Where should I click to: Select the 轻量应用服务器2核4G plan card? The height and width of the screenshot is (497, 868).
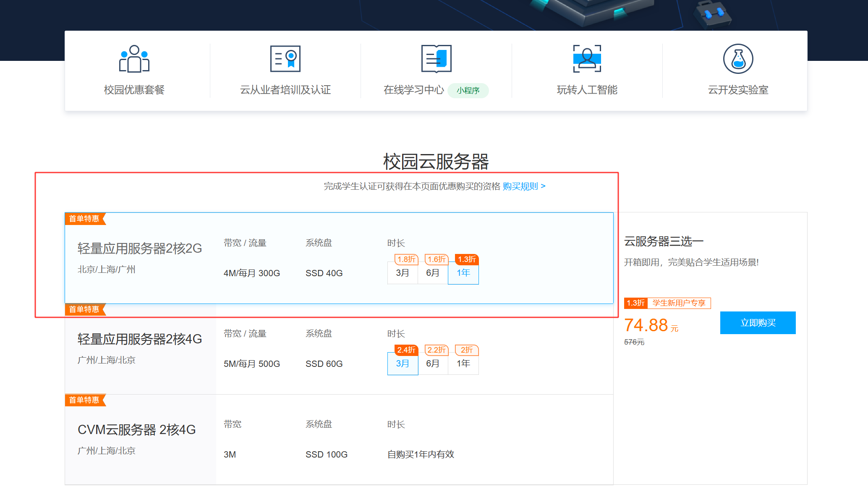click(x=339, y=349)
